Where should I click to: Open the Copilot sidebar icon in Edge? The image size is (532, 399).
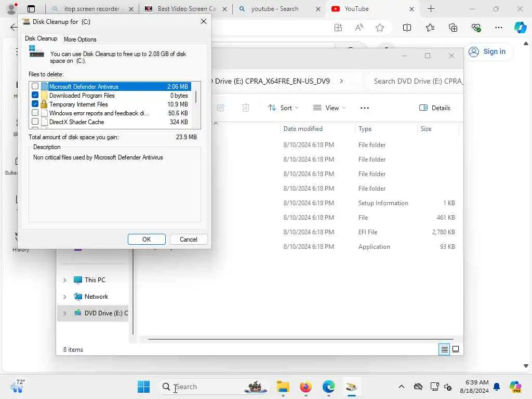pos(520,28)
